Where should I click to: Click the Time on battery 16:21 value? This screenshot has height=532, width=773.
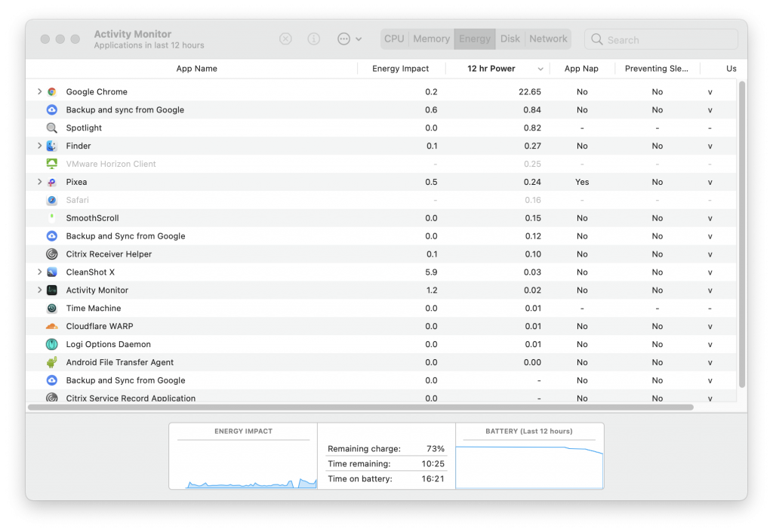(433, 478)
